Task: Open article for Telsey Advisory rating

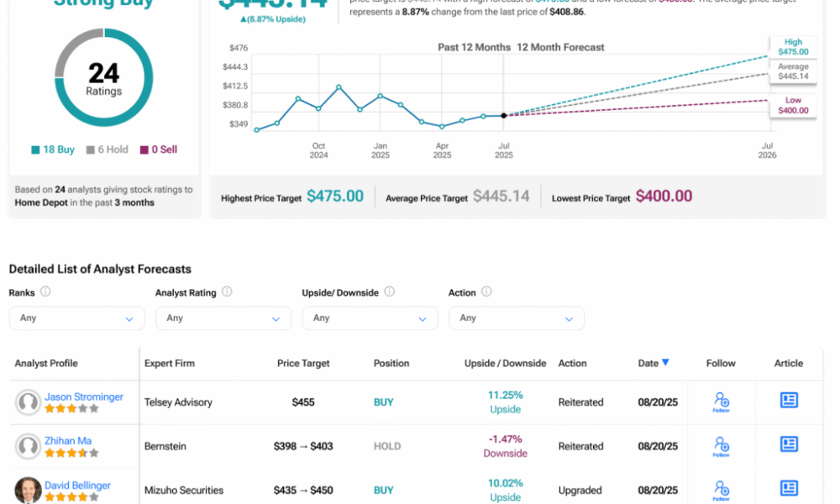Action: tap(789, 400)
